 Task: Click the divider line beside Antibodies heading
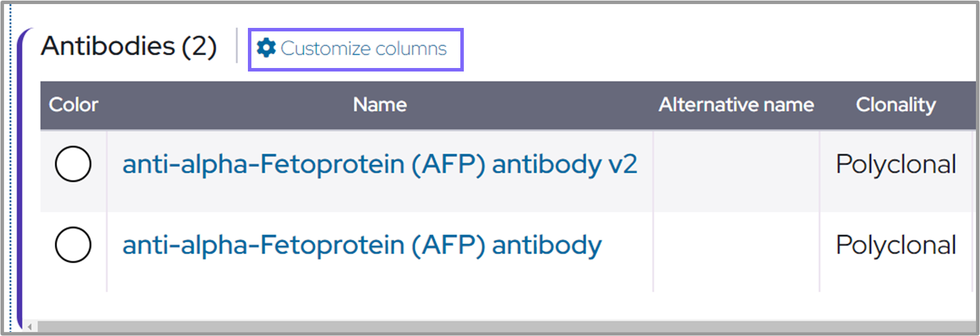[237, 45]
